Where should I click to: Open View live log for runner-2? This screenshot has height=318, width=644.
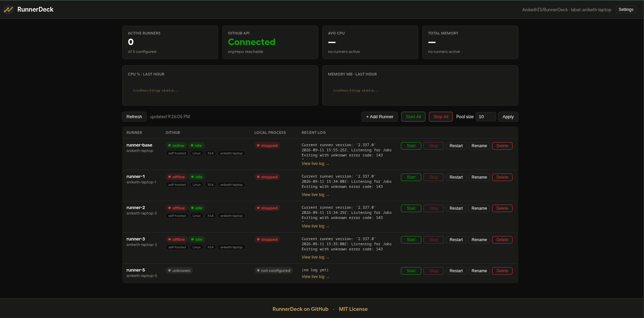315,226
